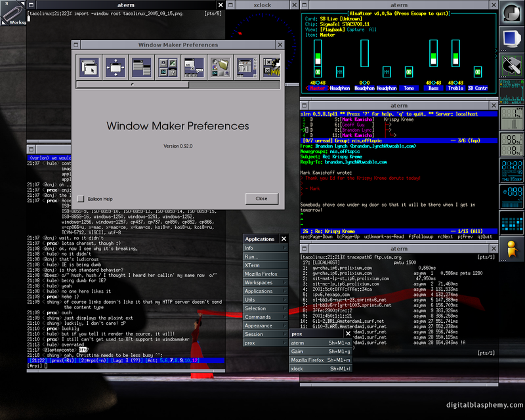The width and height of the screenshot is (525, 420).
Task: Open window menu icon of Window Maker Preferences
Action: (76, 45)
